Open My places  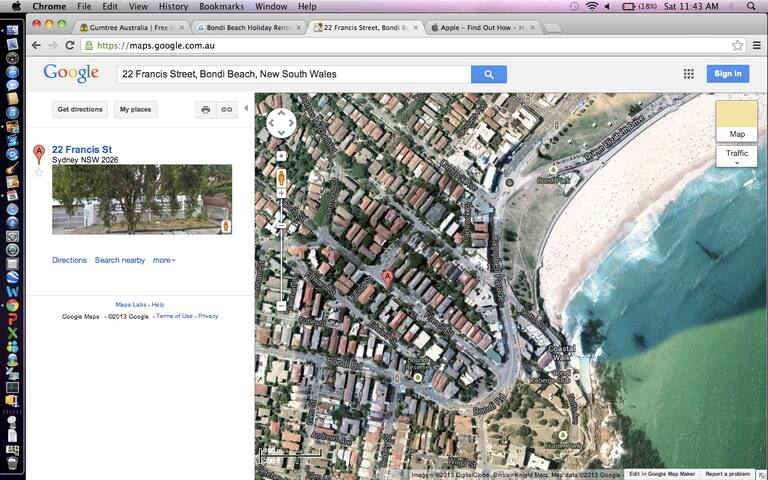click(x=136, y=109)
